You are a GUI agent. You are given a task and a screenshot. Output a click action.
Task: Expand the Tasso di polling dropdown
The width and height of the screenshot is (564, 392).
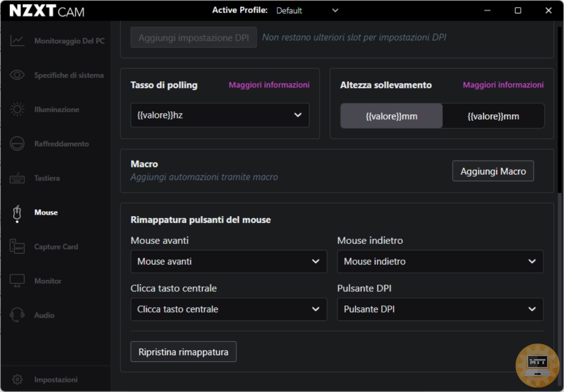220,115
